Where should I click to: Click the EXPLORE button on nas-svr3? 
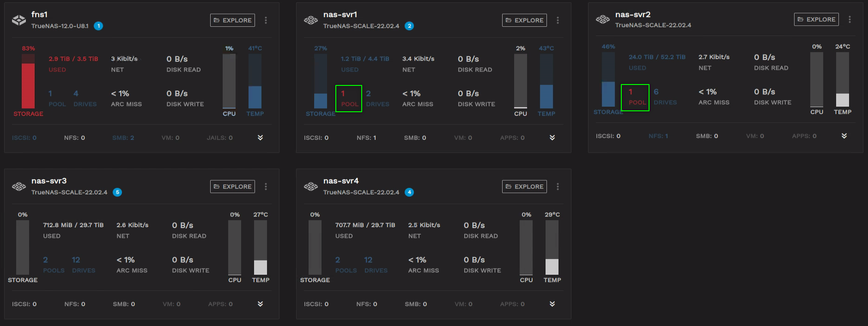232,187
